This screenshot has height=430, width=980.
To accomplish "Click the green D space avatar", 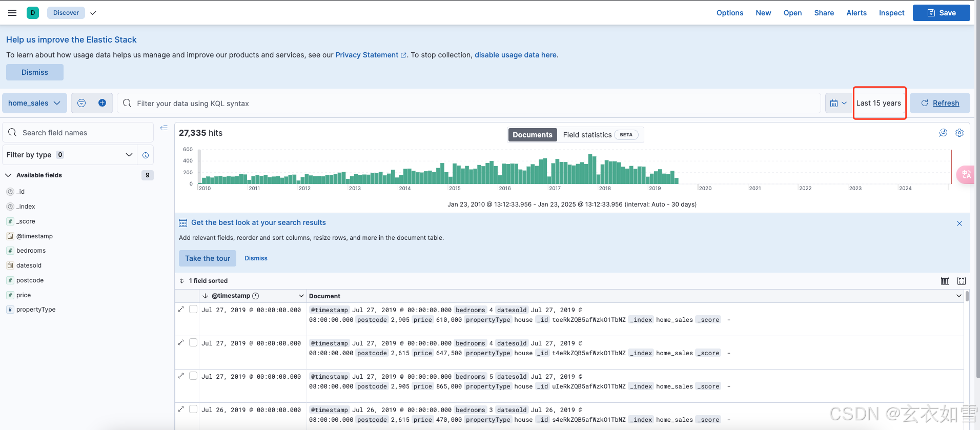I will click(33, 13).
